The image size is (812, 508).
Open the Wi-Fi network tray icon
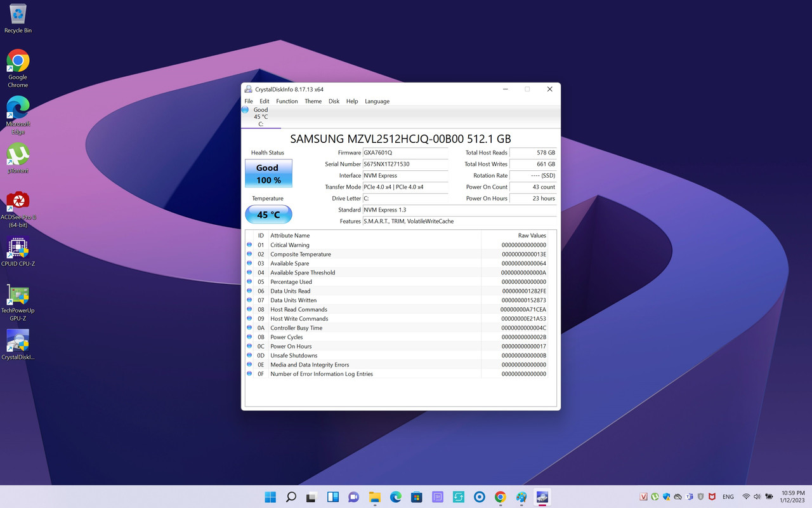pyautogui.click(x=746, y=497)
